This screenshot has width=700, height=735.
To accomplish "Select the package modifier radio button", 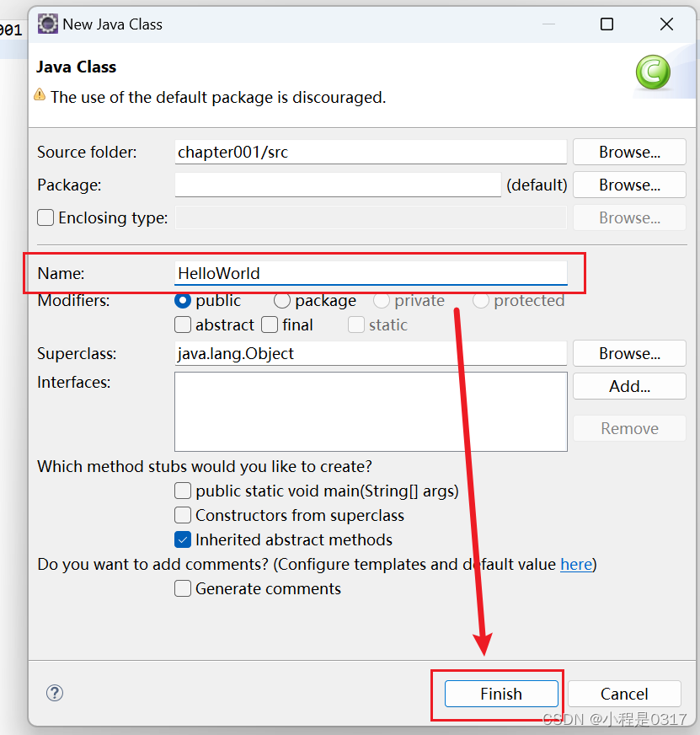I will (282, 300).
